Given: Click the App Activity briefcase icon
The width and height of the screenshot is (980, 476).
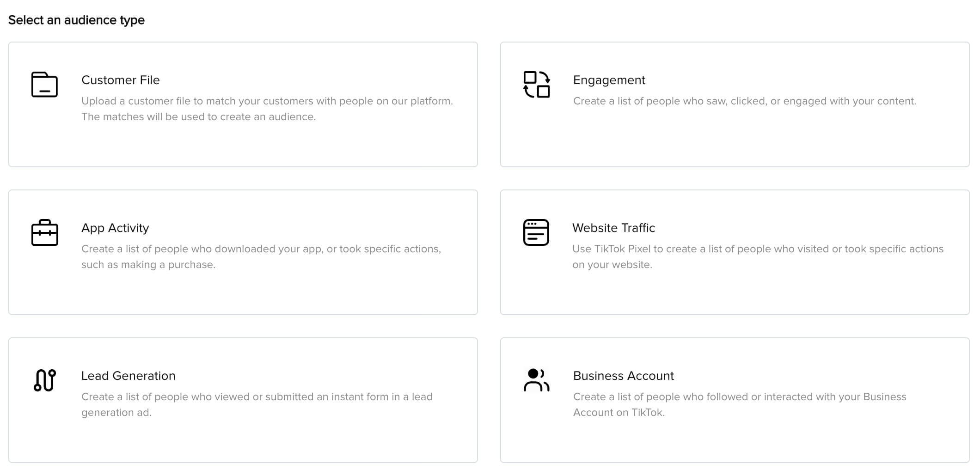Looking at the screenshot, I should pyautogui.click(x=44, y=232).
